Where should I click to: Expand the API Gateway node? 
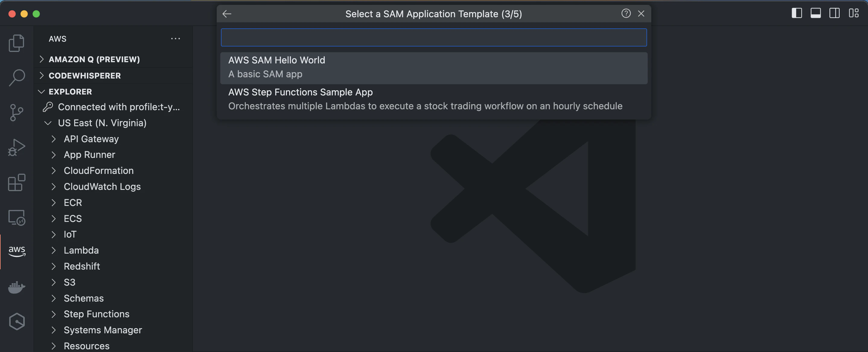(54, 139)
